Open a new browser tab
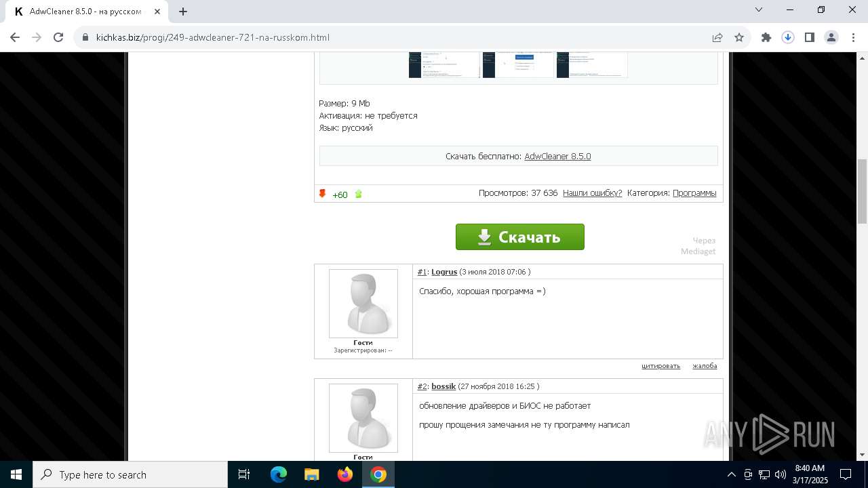This screenshot has height=488, width=868. coord(183,11)
